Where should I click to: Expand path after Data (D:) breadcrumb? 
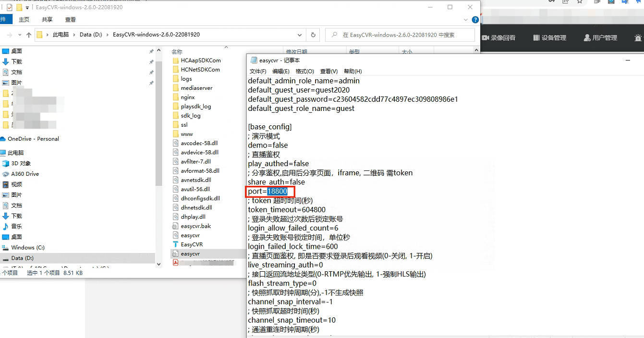point(108,35)
